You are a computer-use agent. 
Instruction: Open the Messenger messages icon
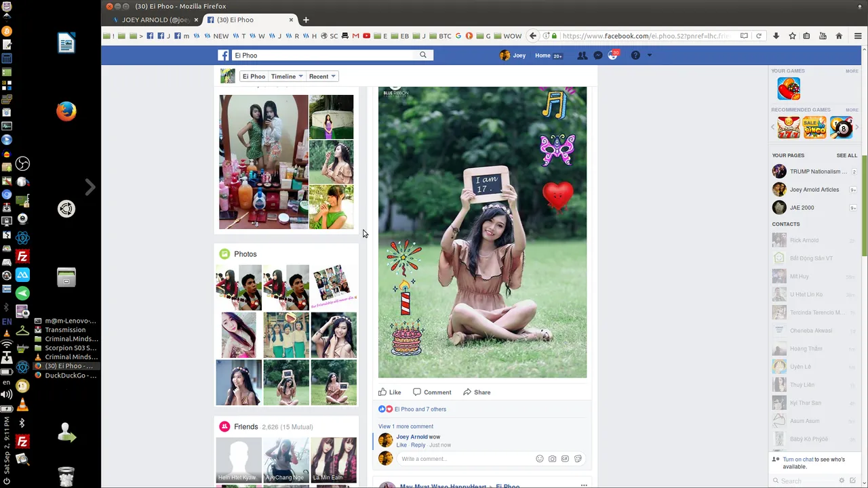pos(598,56)
